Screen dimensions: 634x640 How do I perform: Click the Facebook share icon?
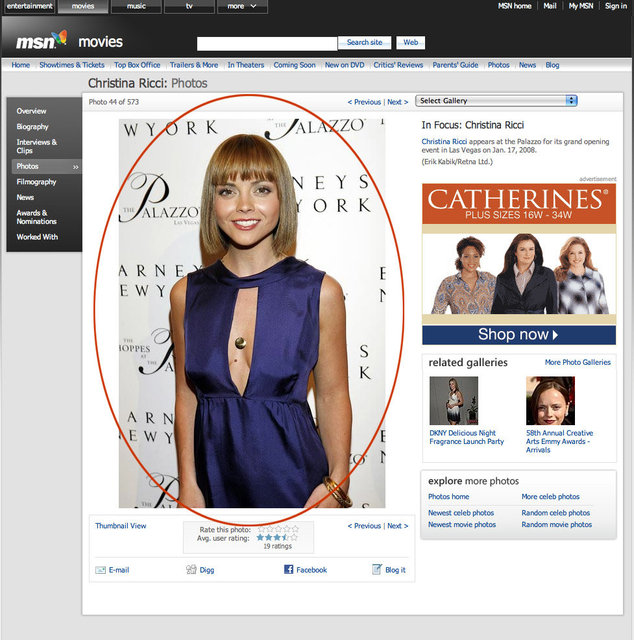coord(288,570)
